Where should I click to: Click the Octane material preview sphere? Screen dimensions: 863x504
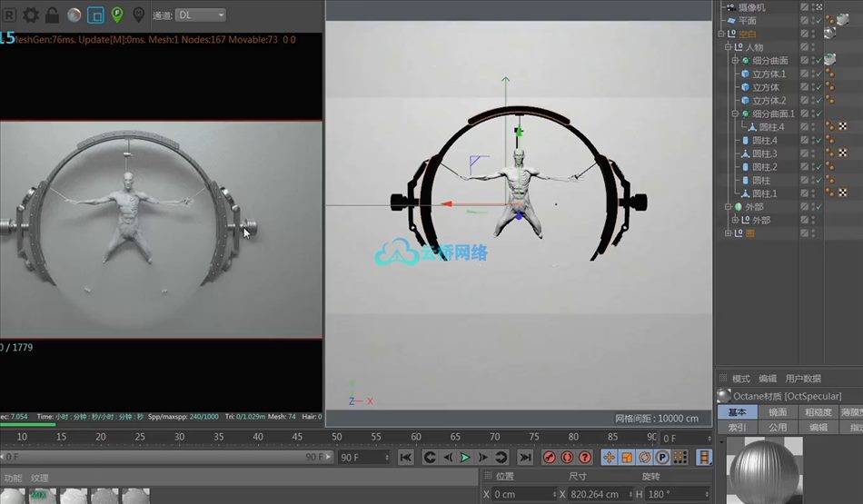pyautogui.click(x=765, y=470)
